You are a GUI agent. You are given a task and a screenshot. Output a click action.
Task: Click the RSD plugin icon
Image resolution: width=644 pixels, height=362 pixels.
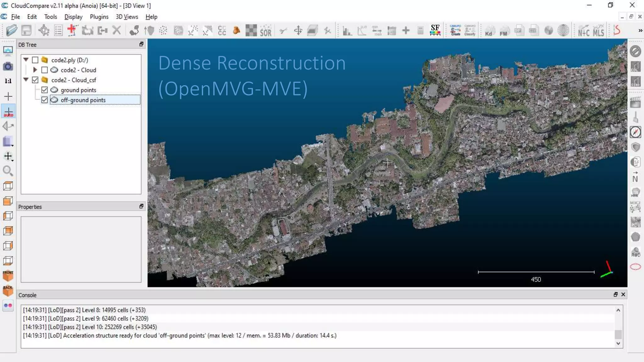636,252
